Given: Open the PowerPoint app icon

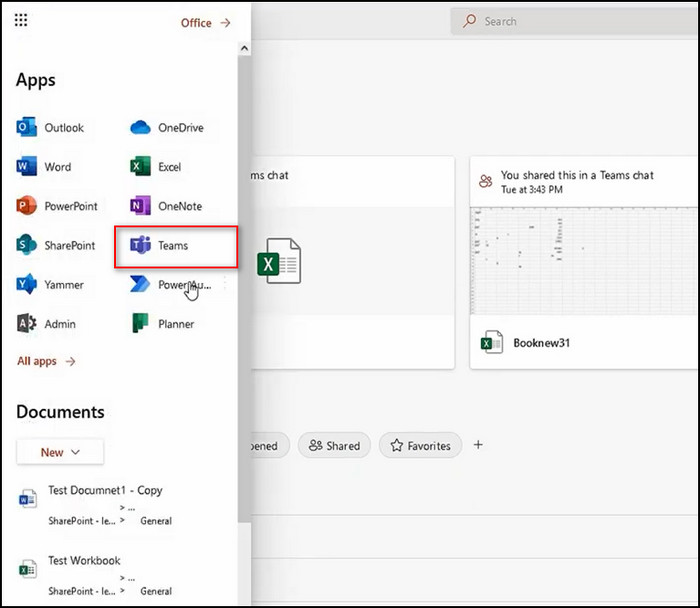Looking at the screenshot, I should tap(26, 206).
